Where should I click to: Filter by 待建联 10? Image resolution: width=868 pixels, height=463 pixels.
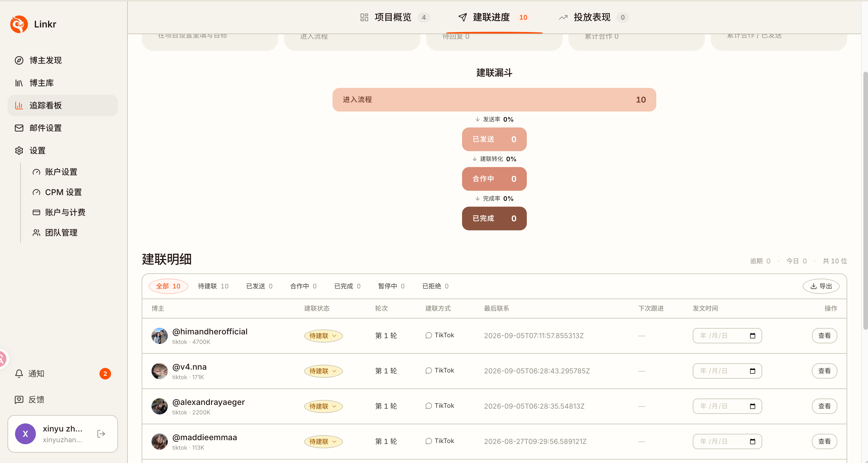tap(213, 286)
